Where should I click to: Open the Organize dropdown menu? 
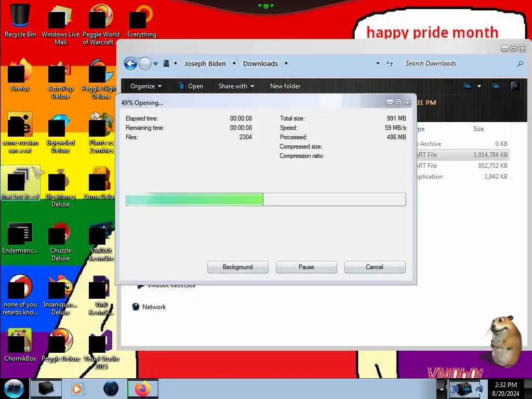[x=146, y=86]
